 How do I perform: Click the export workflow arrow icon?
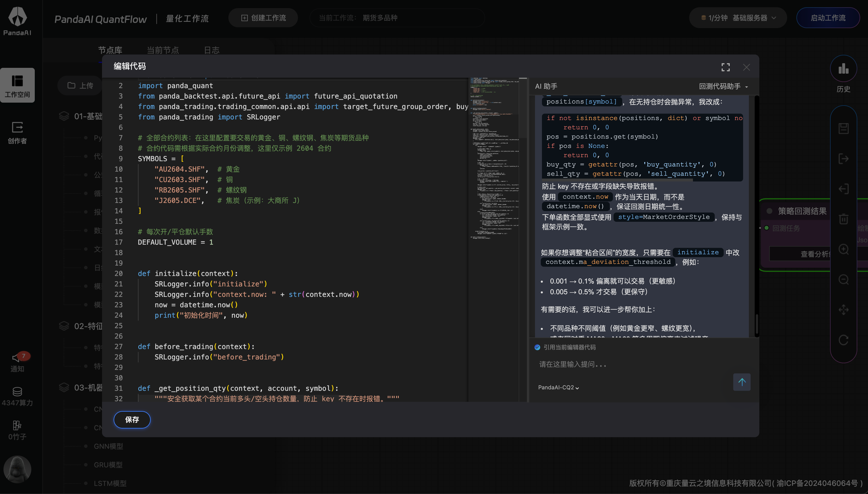coord(844,159)
